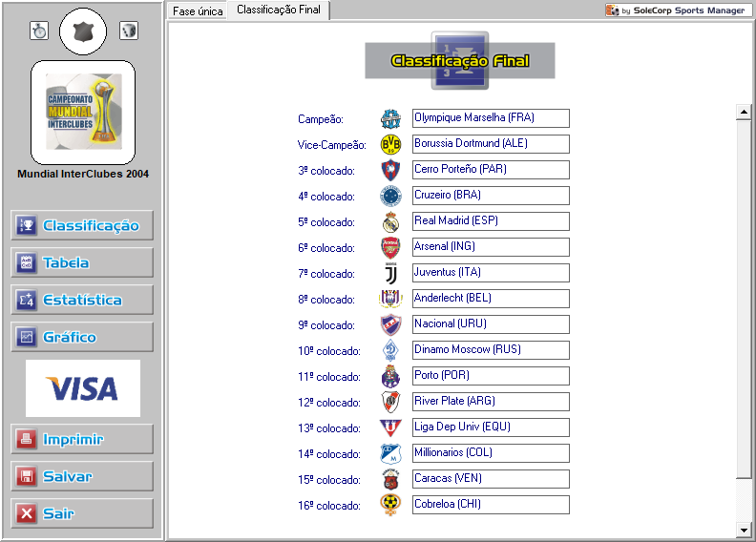756x542 pixels.
Task: Click the Dinamo Moscow (RUS) field
Action: (x=491, y=350)
